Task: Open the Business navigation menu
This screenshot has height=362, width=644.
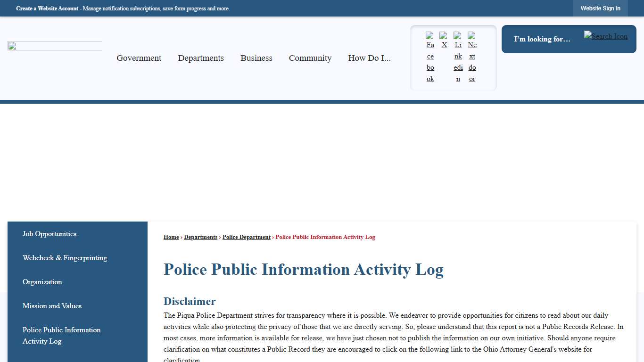Action: (x=256, y=58)
